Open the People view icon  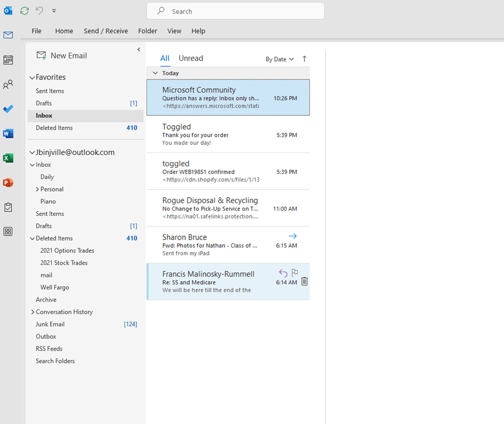[x=8, y=84]
